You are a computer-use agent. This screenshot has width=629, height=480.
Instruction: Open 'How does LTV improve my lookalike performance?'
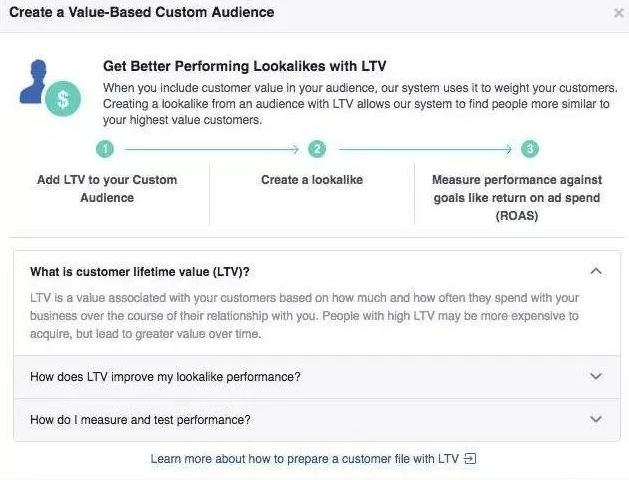pos(317,377)
